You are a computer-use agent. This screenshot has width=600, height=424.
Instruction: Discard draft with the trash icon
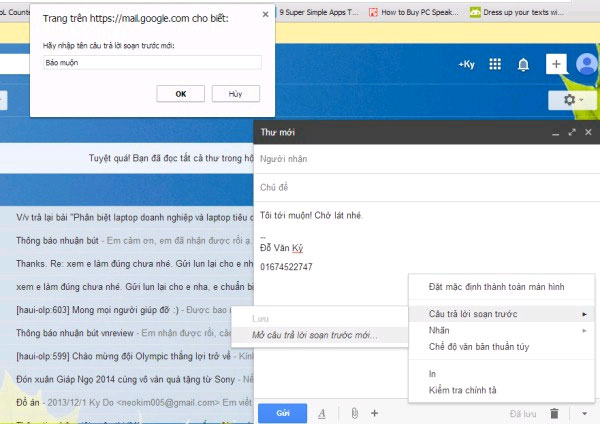point(554,413)
